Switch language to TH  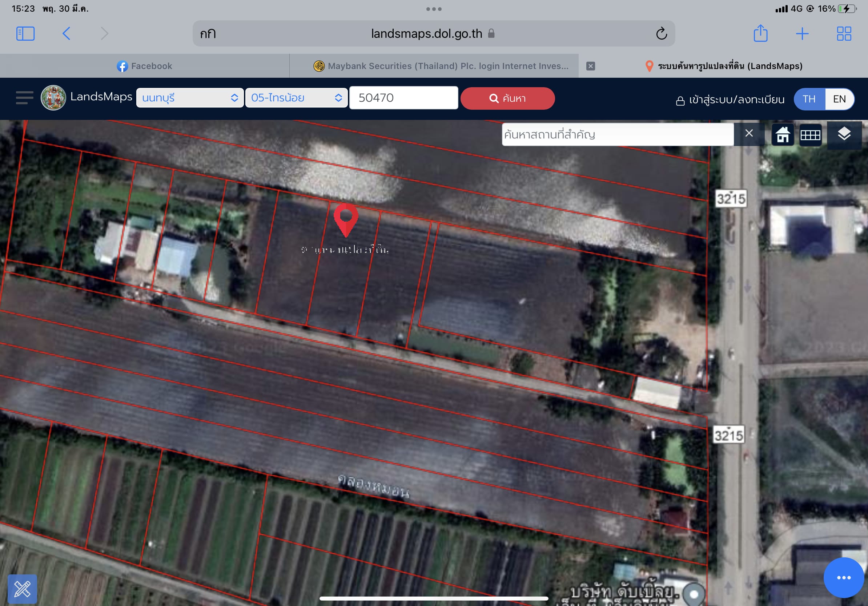[x=809, y=99]
